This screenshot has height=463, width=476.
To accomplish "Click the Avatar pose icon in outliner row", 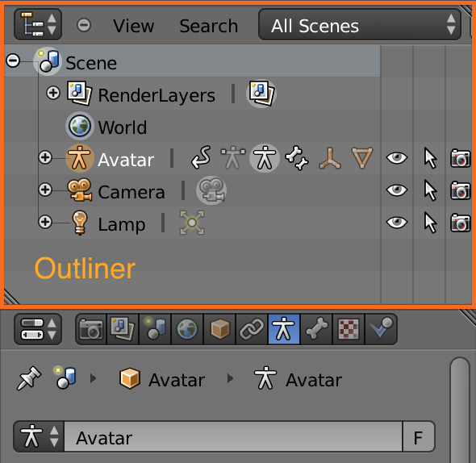I will (233, 158).
